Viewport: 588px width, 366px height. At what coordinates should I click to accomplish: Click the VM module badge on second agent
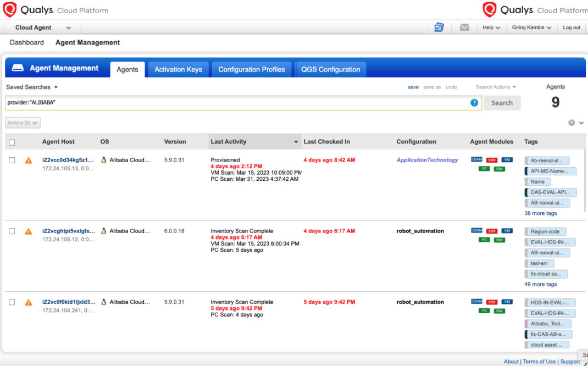507,231
